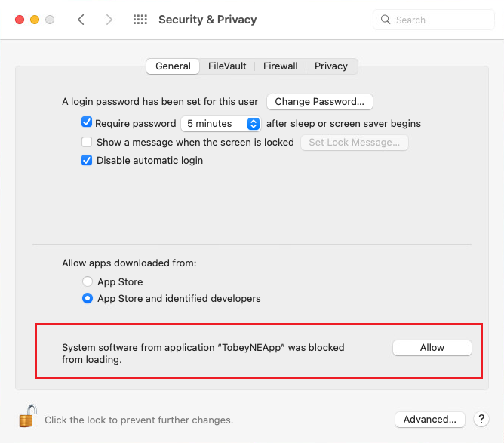
Task: Switch to the Firewall tab
Action: point(280,66)
